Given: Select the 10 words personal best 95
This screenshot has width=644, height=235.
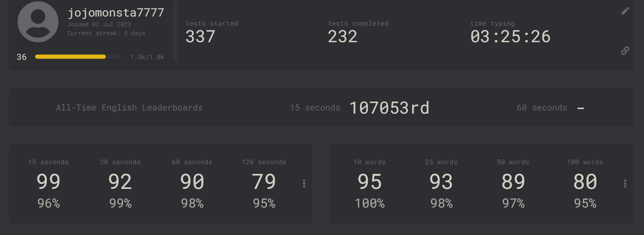Looking at the screenshot, I should click(x=369, y=182).
